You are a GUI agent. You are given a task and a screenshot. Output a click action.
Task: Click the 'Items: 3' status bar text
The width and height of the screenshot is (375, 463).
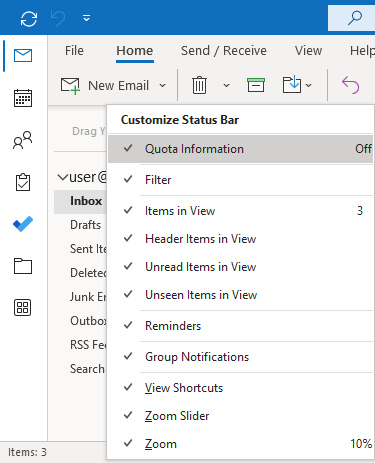click(x=27, y=452)
